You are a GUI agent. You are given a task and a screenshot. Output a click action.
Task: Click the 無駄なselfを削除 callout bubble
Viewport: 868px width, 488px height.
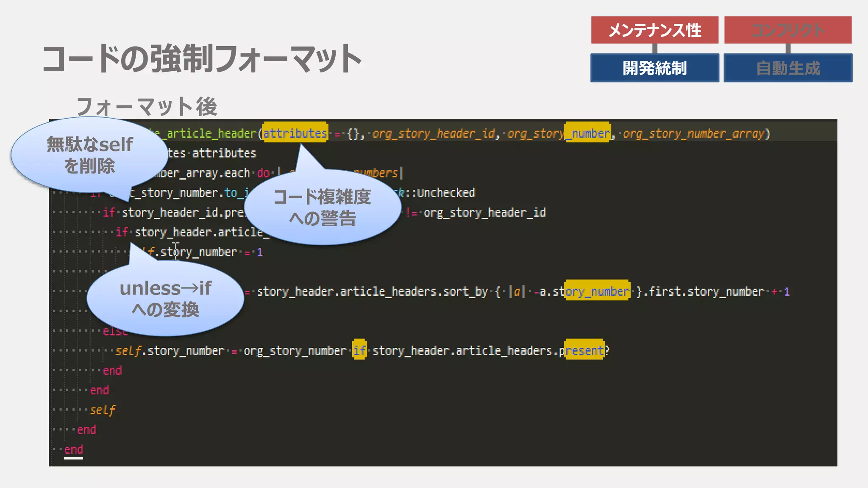(89, 155)
